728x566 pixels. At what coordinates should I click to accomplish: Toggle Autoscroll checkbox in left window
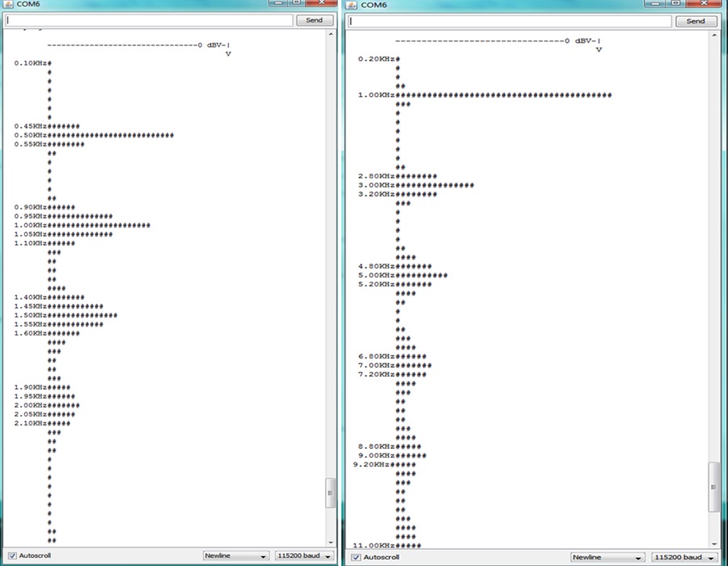[12, 555]
